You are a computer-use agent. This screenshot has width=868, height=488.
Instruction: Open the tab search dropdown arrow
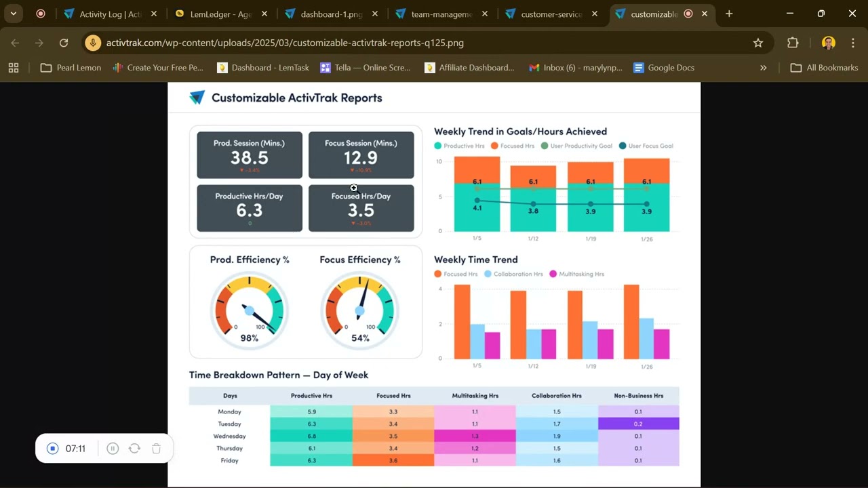[x=14, y=14]
